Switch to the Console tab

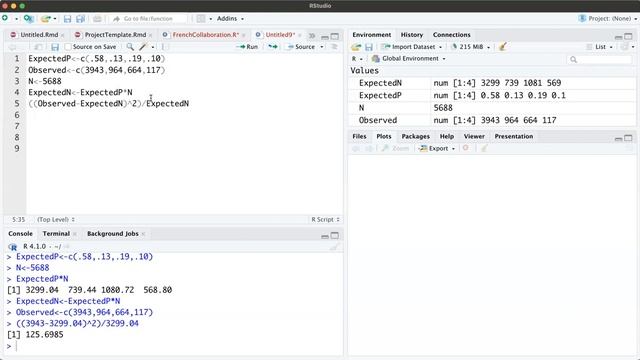[x=20, y=233]
